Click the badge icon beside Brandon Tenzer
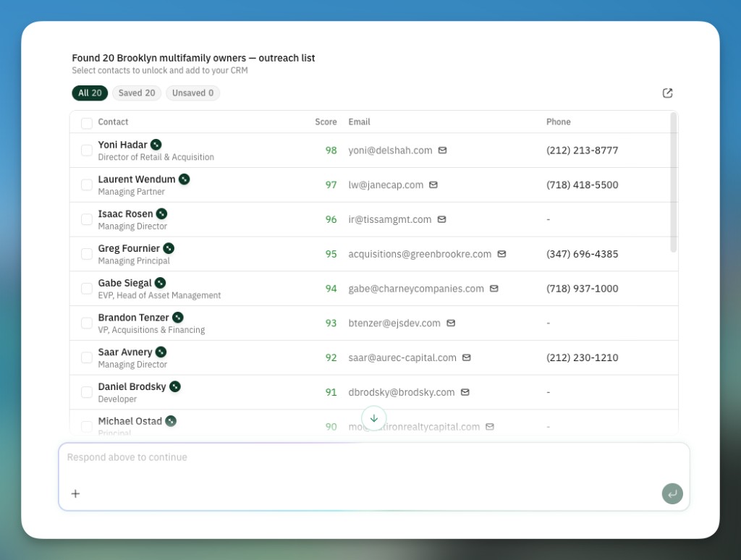The height and width of the screenshot is (560, 741). point(178,317)
